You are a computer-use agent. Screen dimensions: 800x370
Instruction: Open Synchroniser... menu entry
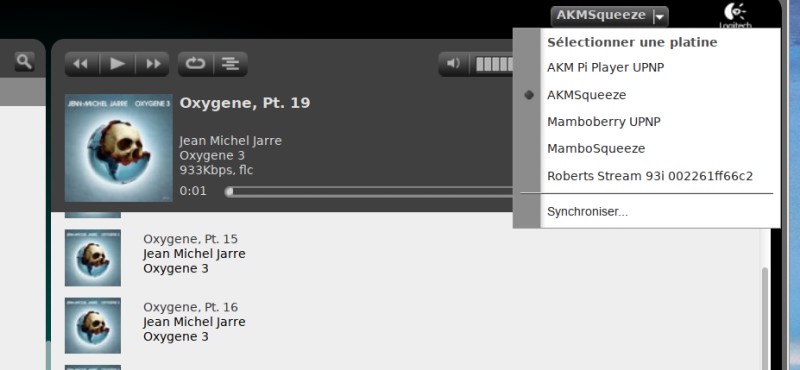587,212
